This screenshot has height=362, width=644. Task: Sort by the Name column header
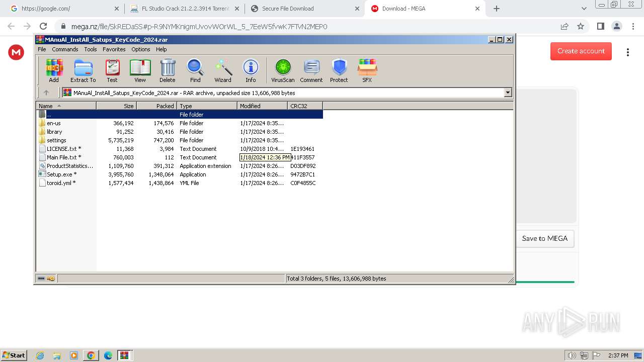click(66, 106)
